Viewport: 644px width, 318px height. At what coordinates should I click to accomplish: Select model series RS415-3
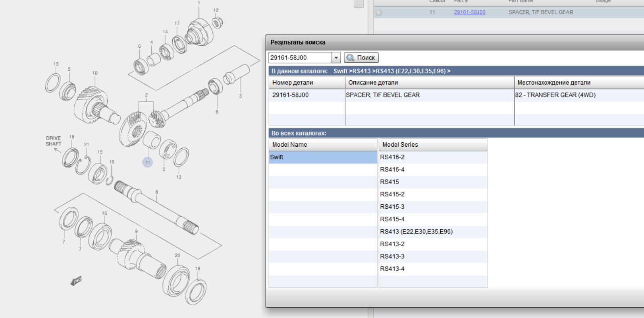[x=432, y=207]
